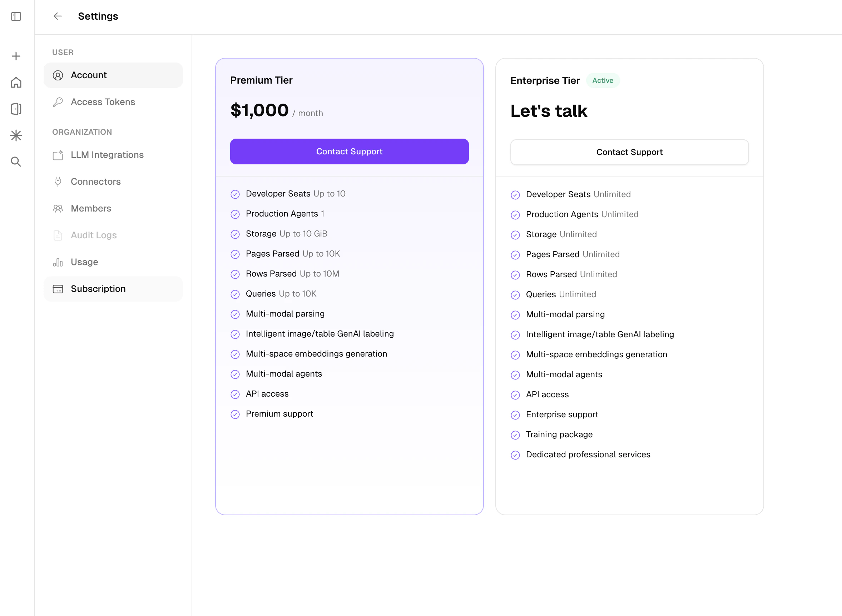Click the back arrow beside Settings
Screen dimensions: 842x616
click(x=58, y=16)
